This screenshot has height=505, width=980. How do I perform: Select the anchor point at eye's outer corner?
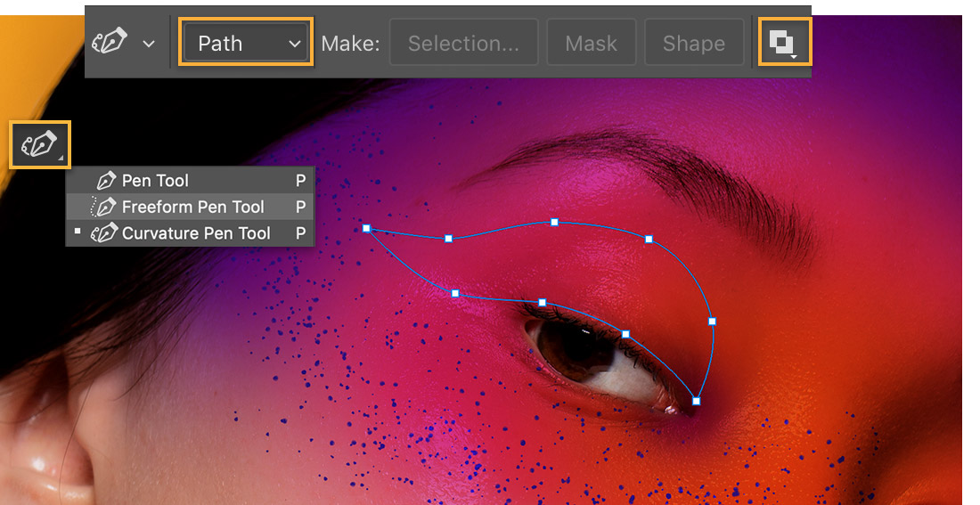[x=697, y=402]
